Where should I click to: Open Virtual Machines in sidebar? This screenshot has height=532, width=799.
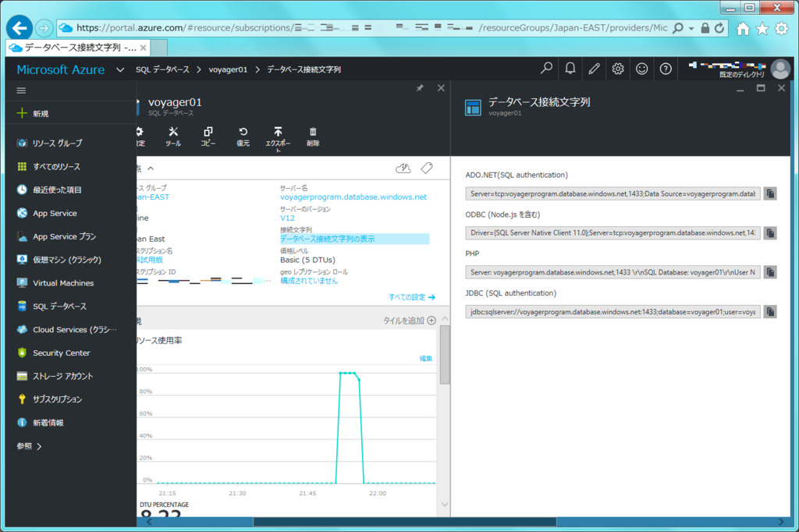[69, 283]
